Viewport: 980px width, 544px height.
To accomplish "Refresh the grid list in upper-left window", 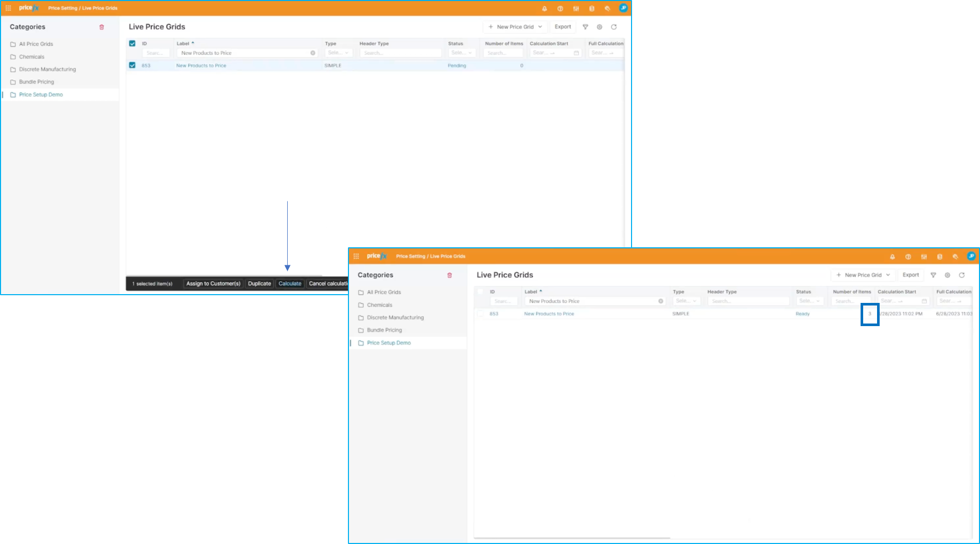I will tap(614, 27).
